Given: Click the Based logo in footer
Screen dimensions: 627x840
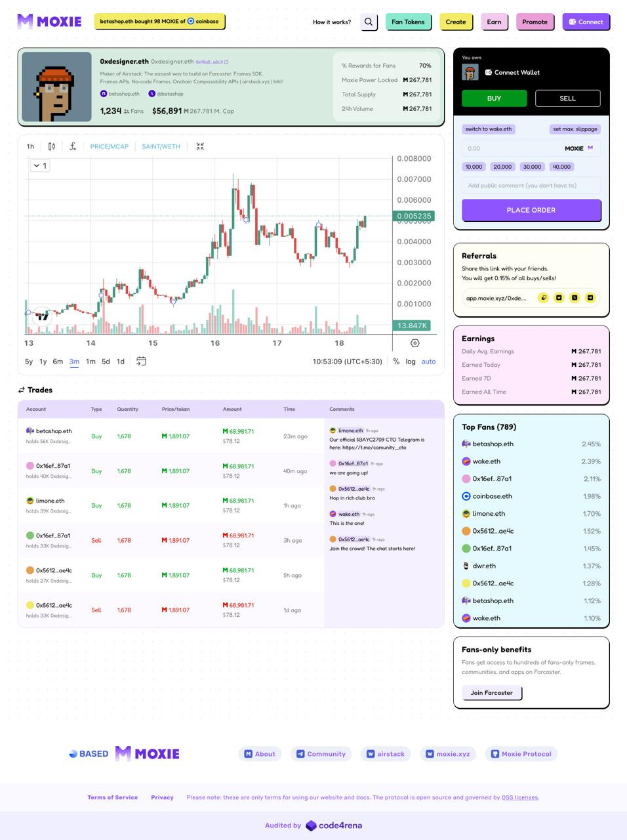Looking at the screenshot, I should point(89,753).
